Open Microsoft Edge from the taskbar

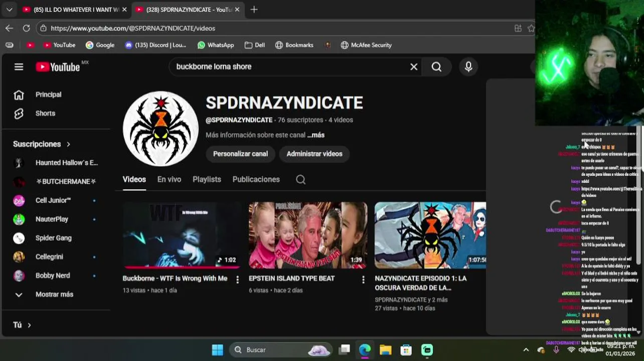coord(365,350)
